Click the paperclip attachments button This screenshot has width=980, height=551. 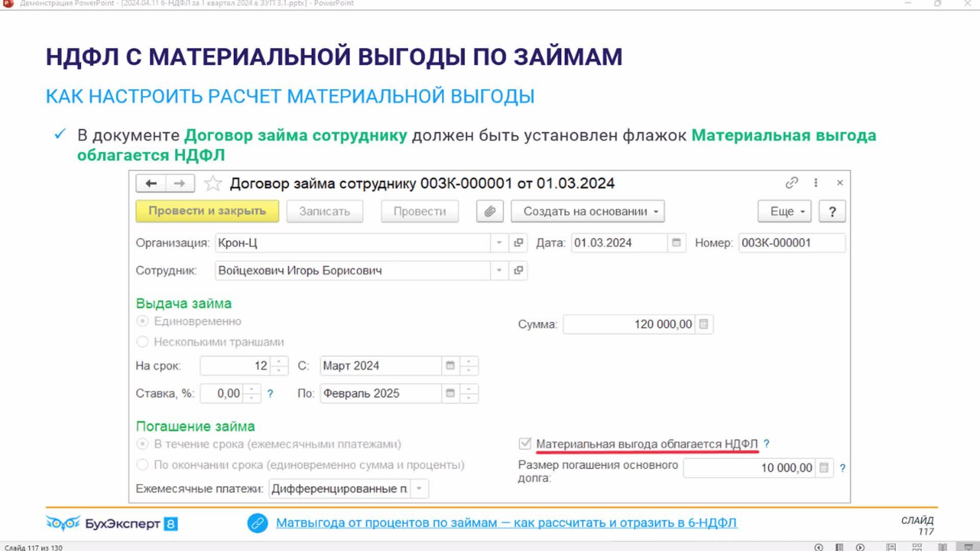[489, 211]
